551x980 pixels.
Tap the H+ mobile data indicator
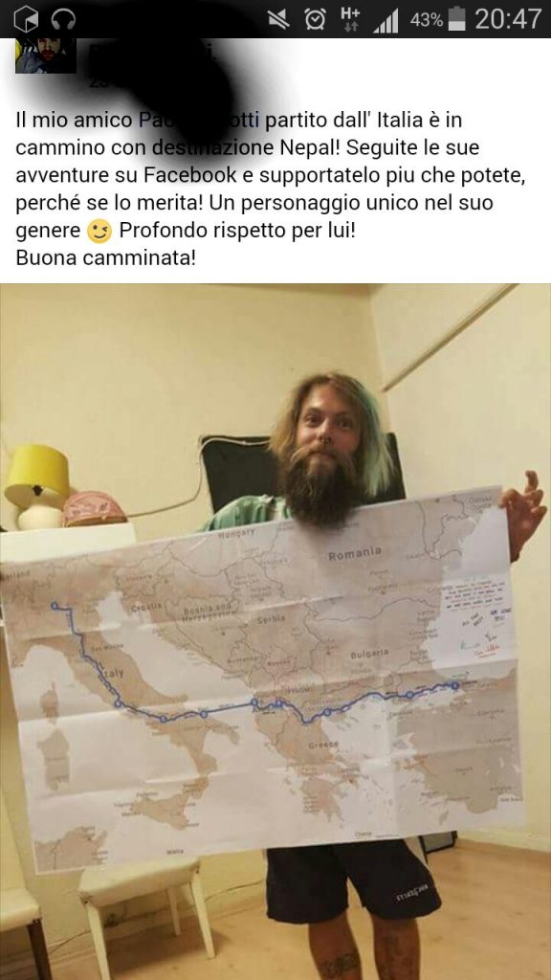[350, 19]
